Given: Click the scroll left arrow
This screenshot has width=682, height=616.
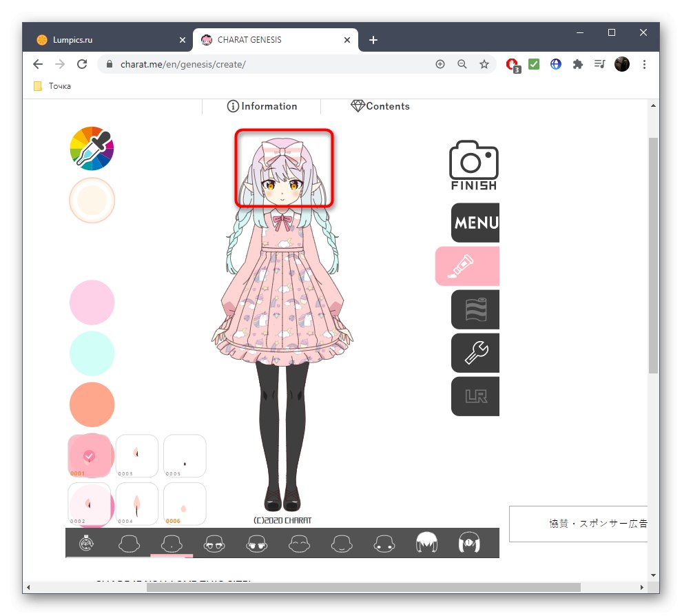Looking at the screenshot, I should (28, 587).
